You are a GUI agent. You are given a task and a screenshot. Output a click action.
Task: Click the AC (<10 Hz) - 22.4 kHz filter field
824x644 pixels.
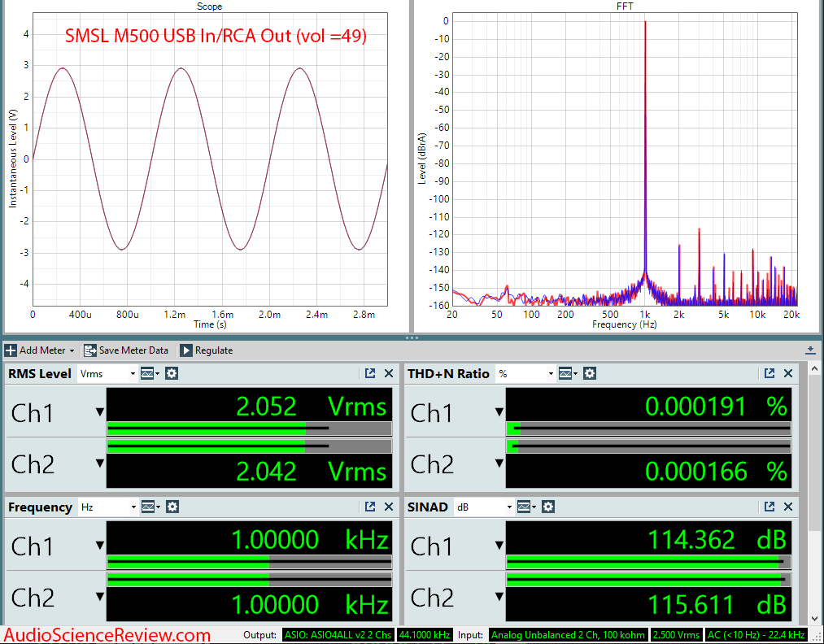756,634
